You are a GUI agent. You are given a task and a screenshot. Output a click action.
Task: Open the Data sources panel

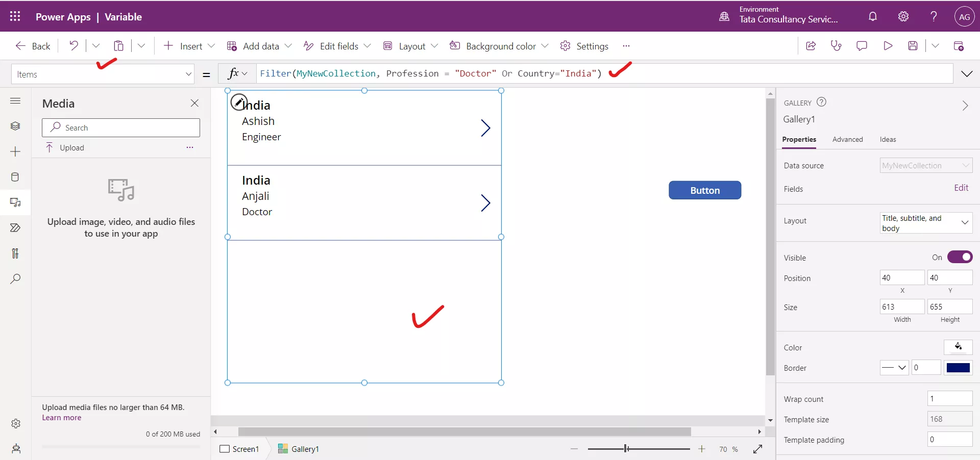(15, 177)
